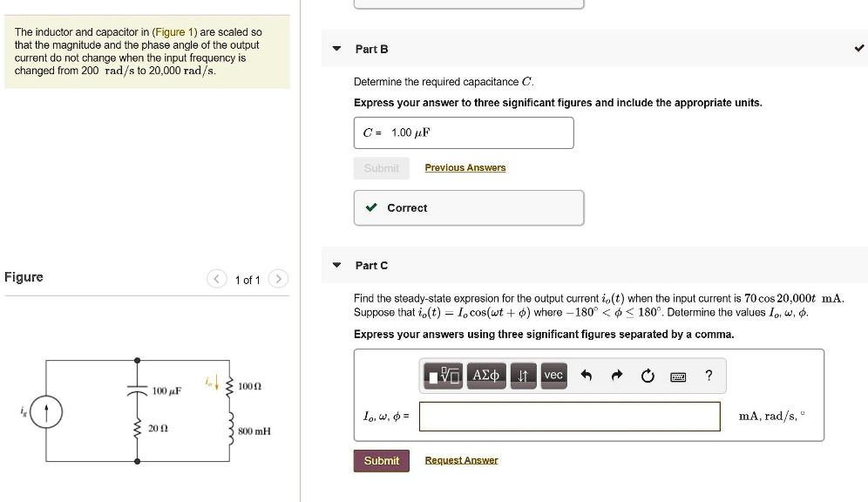868x502 pixels.
Task: Submit the Part C answer
Action: coord(381,460)
